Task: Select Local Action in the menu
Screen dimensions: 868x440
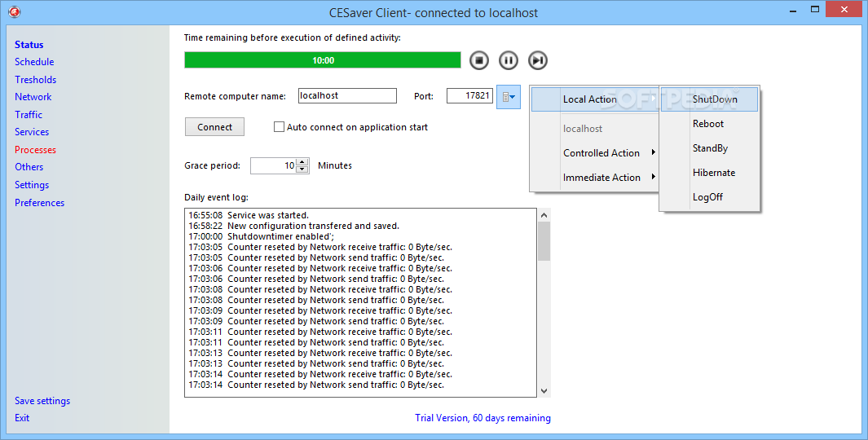Action: pos(594,99)
